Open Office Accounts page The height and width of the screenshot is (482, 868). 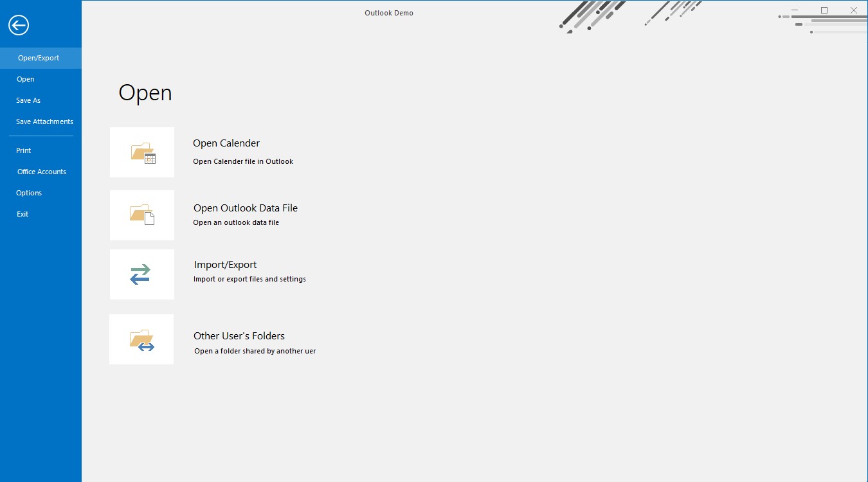pos(42,172)
